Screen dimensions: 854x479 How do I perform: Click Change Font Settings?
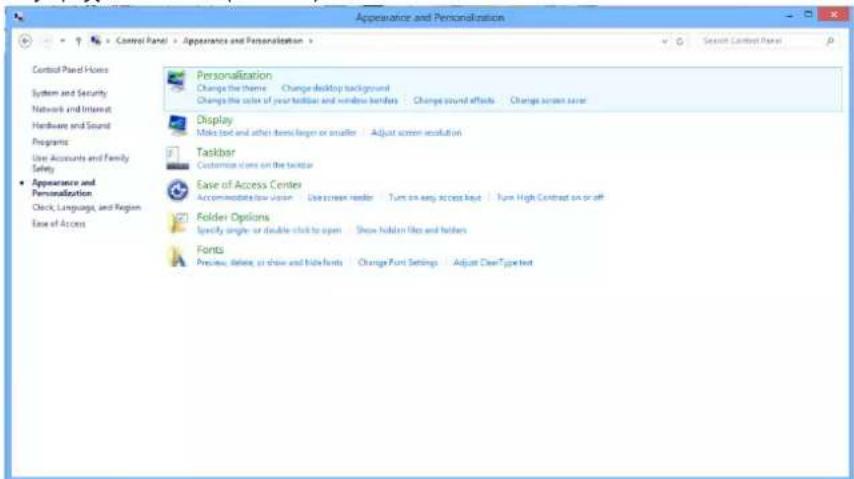pos(398,263)
